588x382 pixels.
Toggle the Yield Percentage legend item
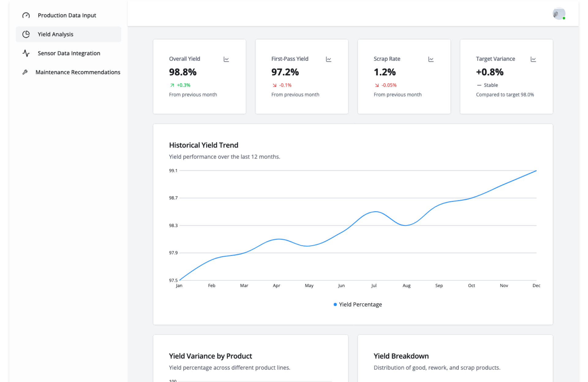(360, 305)
